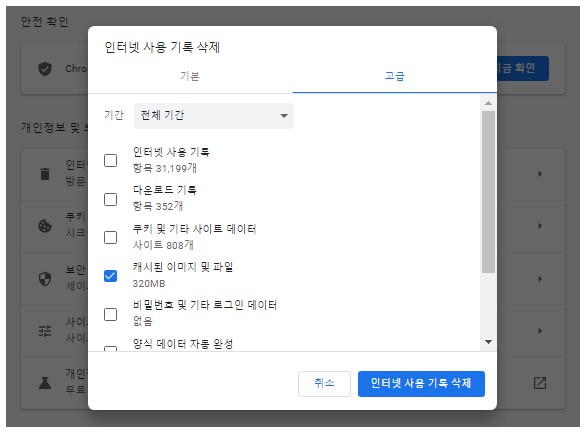Click the security shield icon in settings list
This screenshot has height=432, width=588.
[x=45, y=279]
